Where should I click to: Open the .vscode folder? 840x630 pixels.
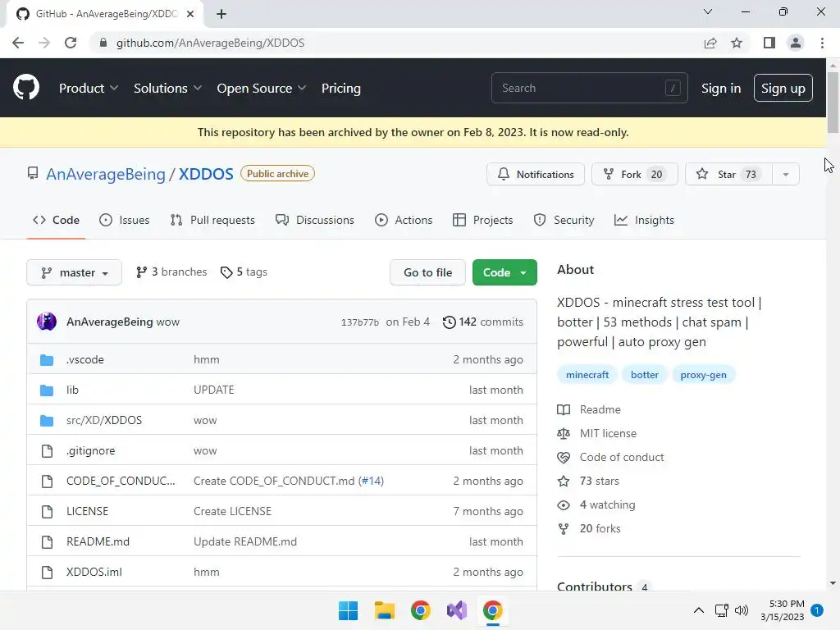click(85, 359)
